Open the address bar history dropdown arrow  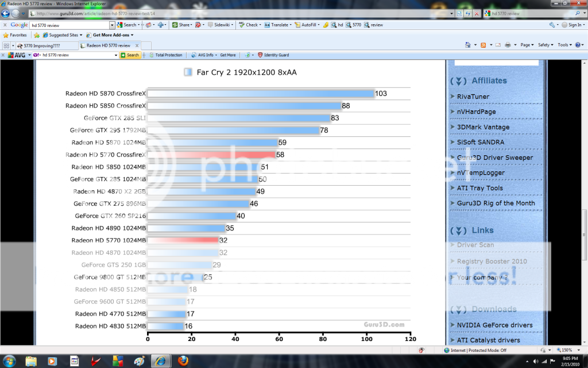pyautogui.click(x=451, y=14)
